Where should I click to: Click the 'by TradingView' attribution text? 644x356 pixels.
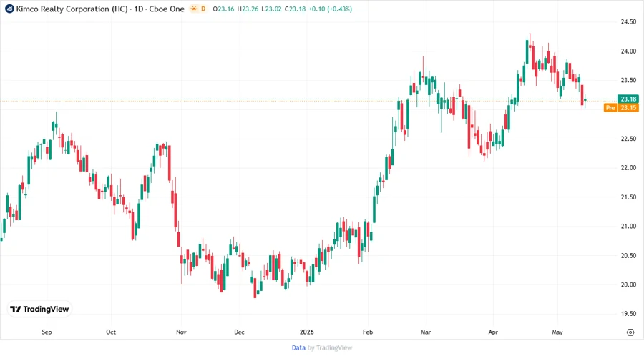click(330, 348)
